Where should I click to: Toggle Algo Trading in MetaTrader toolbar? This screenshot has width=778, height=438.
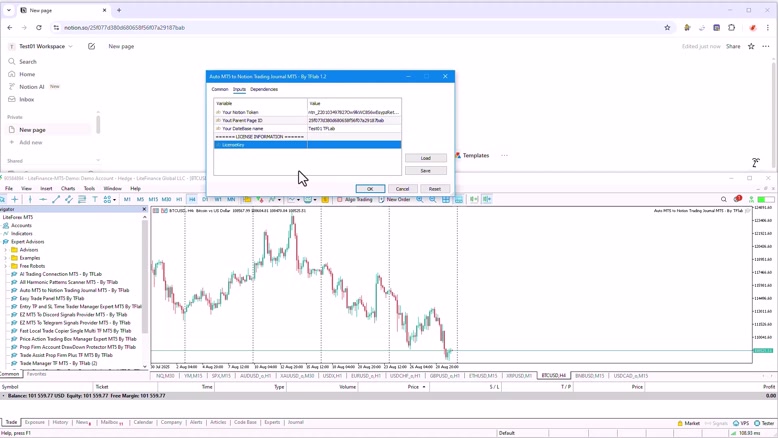[x=355, y=199]
